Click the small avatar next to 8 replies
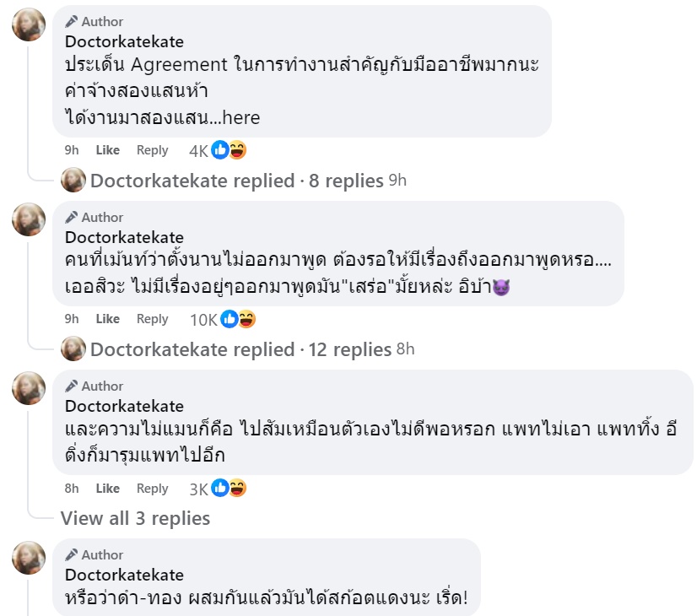The image size is (697, 616). 74,180
